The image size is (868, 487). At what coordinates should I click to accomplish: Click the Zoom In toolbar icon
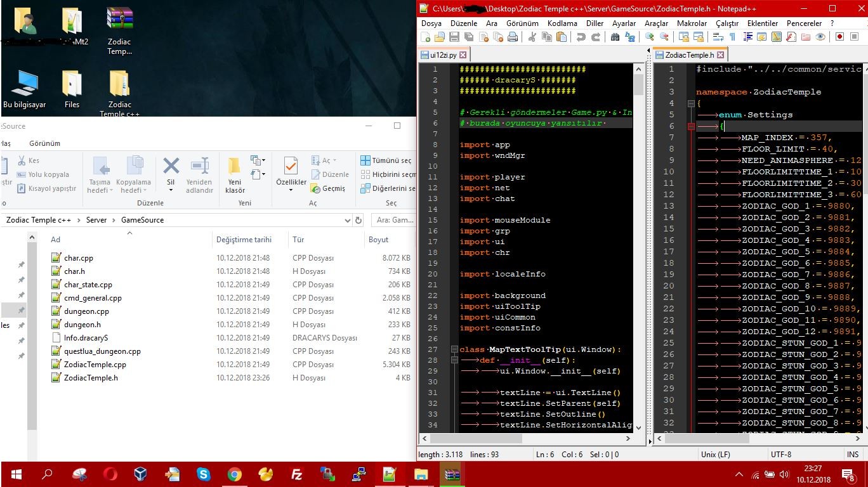650,37
